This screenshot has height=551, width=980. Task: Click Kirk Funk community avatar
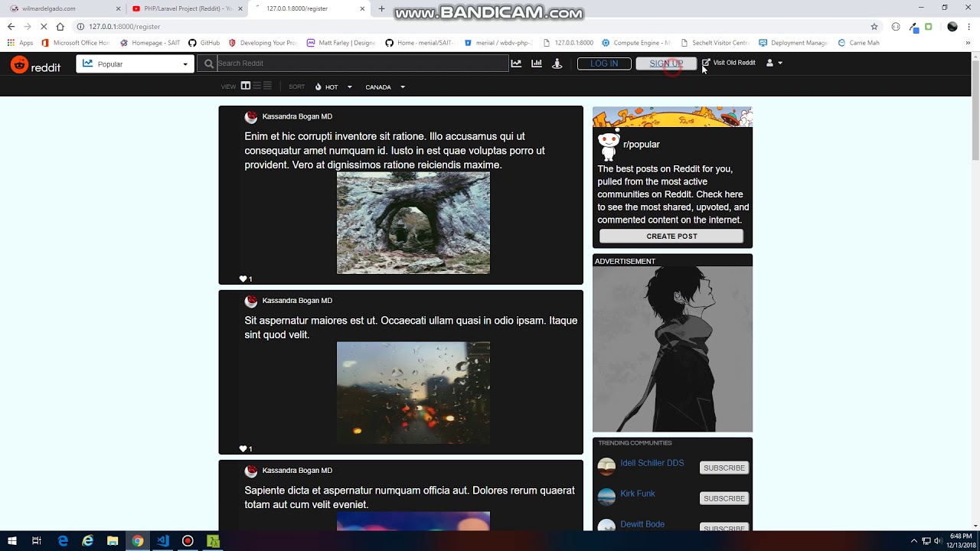point(606,497)
